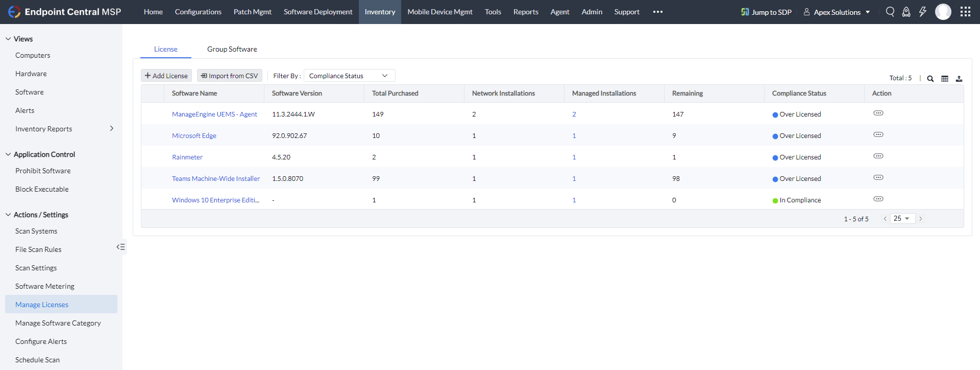Open the Tools menu
The height and width of the screenshot is (370, 980).
coord(493,12)
